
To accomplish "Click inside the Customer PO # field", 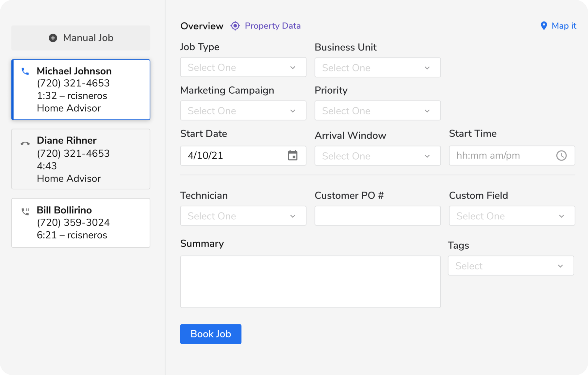I will [377, 216].
